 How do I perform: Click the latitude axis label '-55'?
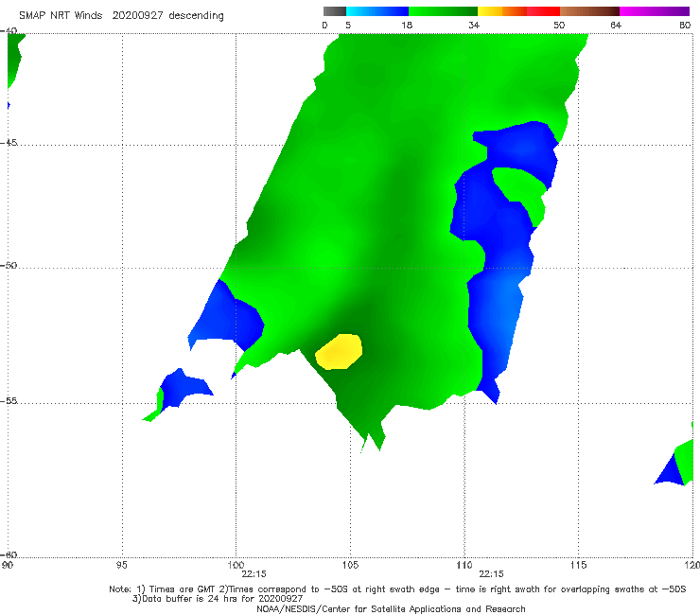pyautogui.click(x=9, y=400)
